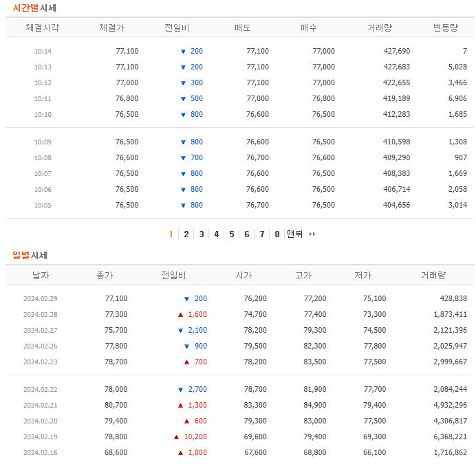Click volume value 427,690
The image size is (476, 464).
(x=397, y=51)
